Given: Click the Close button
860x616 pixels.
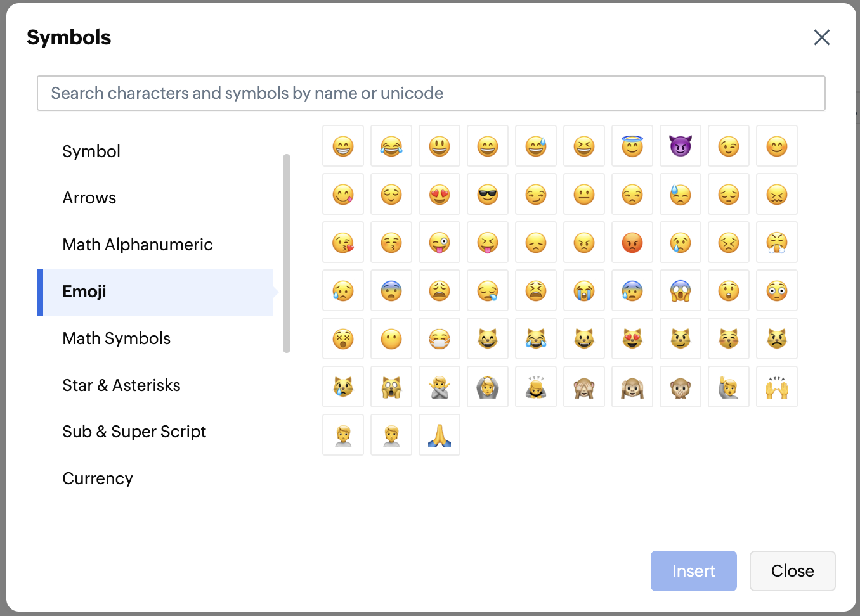Looking at the screenshot, I should (x=792, y=571).
